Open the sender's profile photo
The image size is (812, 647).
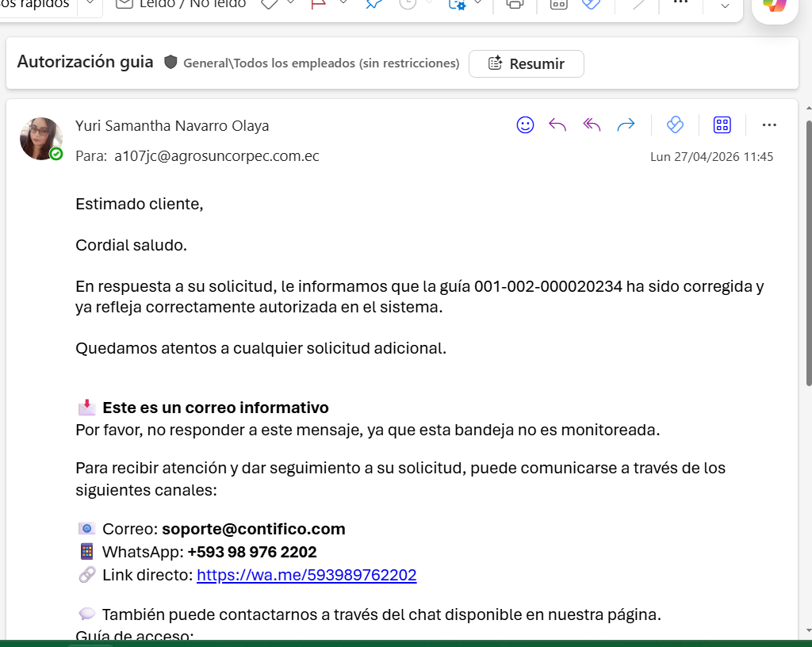40,139
